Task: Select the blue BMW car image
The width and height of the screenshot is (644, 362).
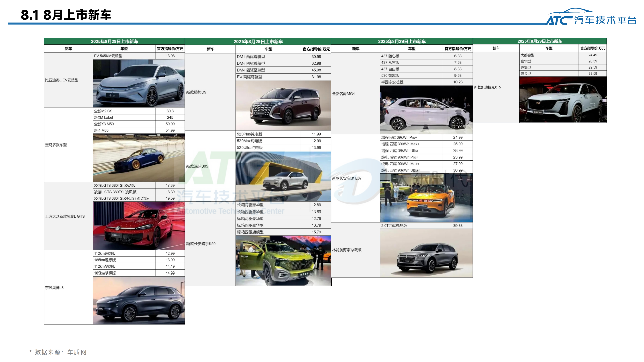Action: click(x=139, y=158)
